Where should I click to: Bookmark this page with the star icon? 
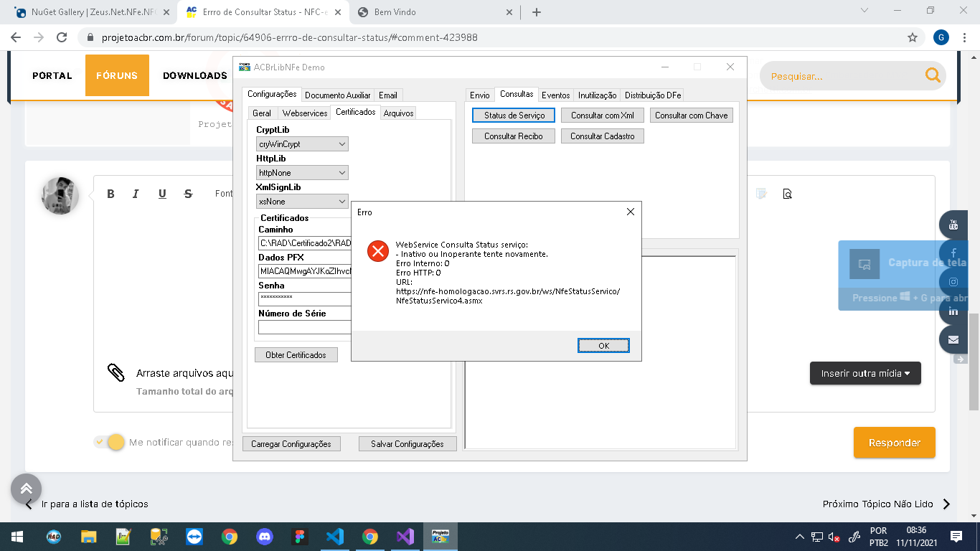[913, 37]
